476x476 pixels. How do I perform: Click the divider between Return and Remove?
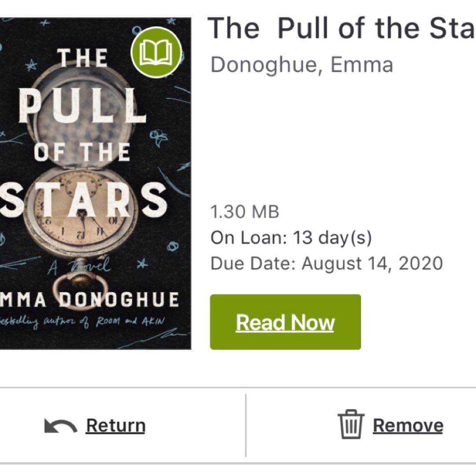(x=245, y=425)
